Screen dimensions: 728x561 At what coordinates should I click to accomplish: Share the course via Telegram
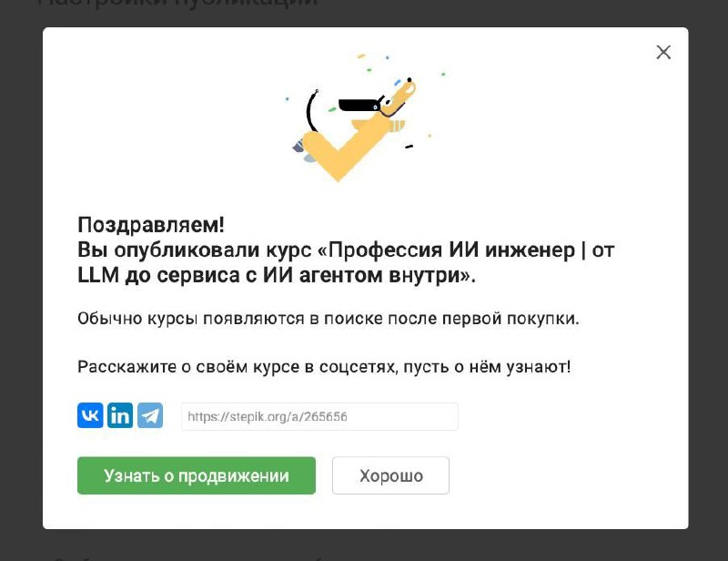(x=150, y=415)
